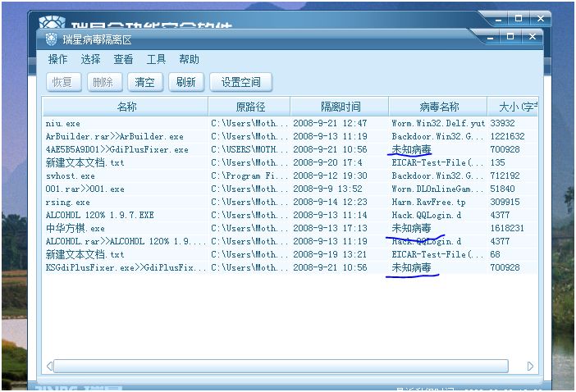Maximize the background Rising security window
The height and width of the screenshot is (392, 576).
[x=519, y=18]
